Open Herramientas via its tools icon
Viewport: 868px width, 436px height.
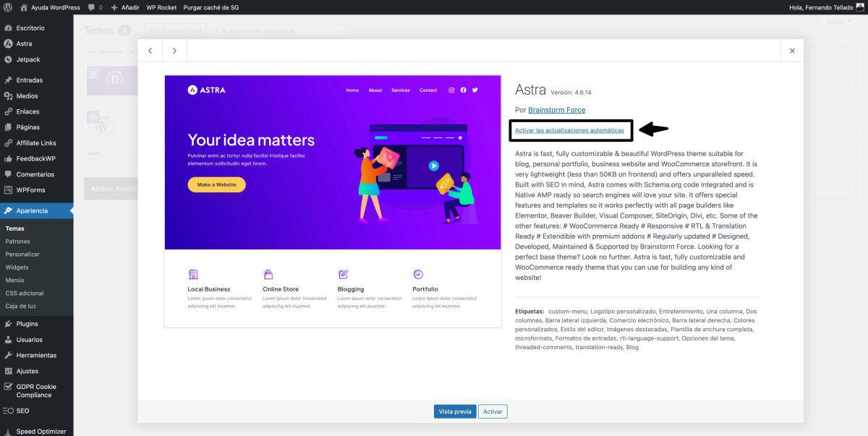pyautogui.click(x=9, y=355)
